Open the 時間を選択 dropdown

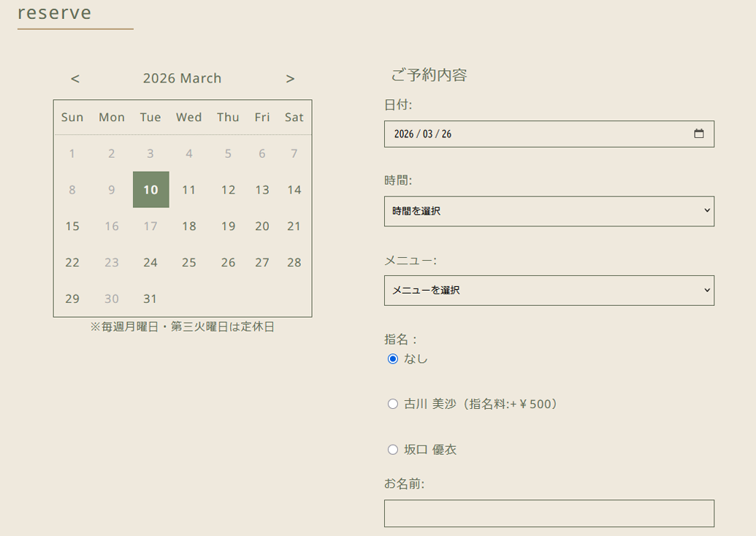tap(549, 211)
